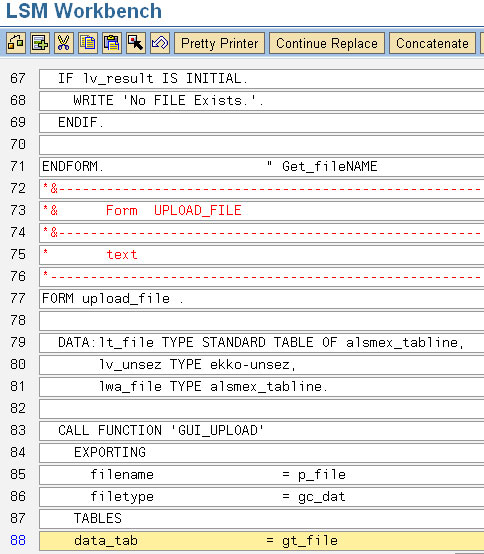The image size is (484, 554).
Task: Click the Pretty Printer button
Action: (219, 43)
